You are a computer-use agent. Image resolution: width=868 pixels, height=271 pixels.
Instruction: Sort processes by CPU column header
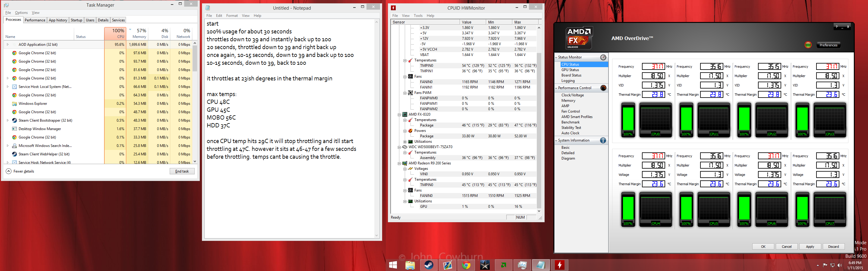115,33
